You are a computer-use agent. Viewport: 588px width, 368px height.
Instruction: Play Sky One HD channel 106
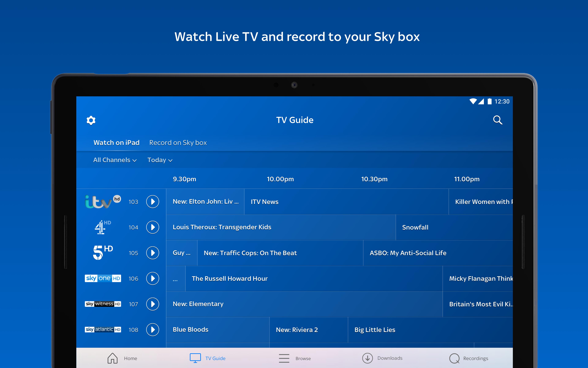point(153,278)
